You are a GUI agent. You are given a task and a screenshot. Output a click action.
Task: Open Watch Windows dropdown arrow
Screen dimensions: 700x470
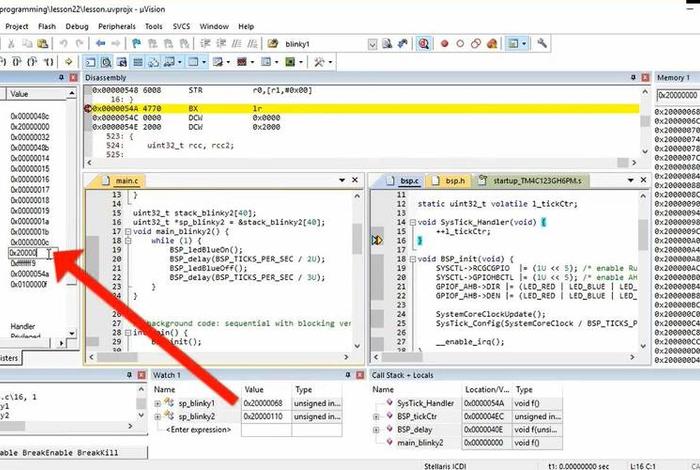tap(179, 62)
